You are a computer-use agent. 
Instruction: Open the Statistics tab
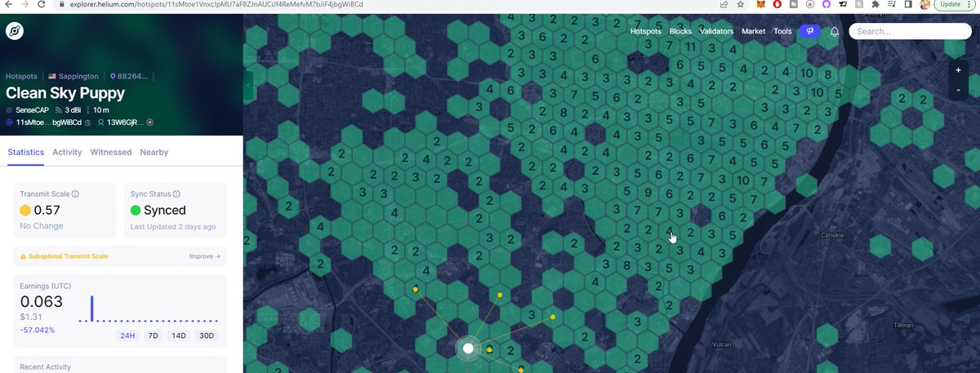point(25,152)
